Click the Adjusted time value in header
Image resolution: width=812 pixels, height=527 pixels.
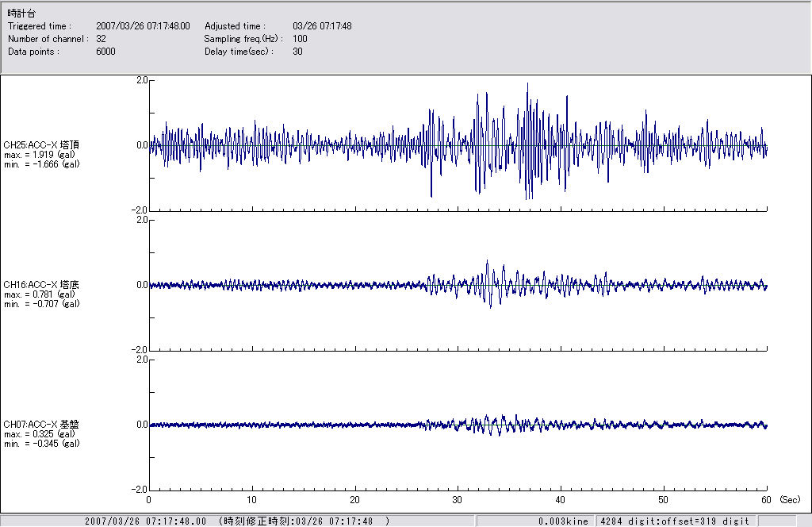[x=321, y=26]
